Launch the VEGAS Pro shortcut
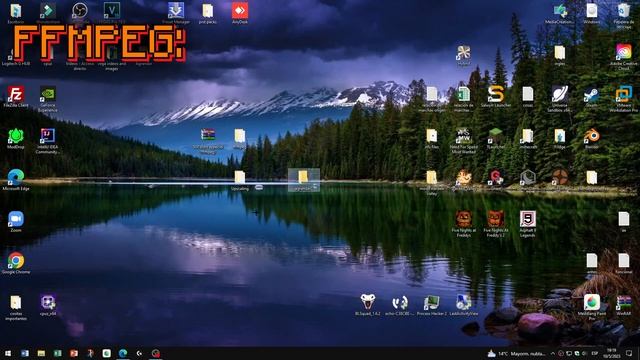This screenshot has width=640, height=360. point(112,12)
